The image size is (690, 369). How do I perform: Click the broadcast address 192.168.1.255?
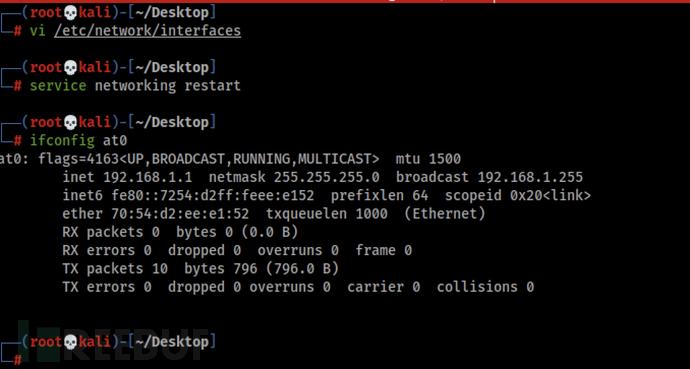coord(530,177)
